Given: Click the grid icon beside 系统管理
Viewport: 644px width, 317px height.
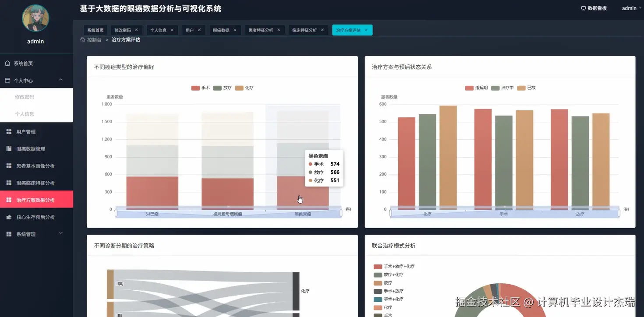Looking at the screenshot, I should pos(9,234).
